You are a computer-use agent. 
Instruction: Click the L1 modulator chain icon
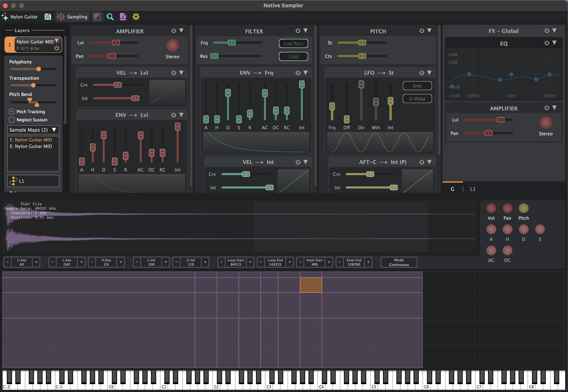[13, 181]
